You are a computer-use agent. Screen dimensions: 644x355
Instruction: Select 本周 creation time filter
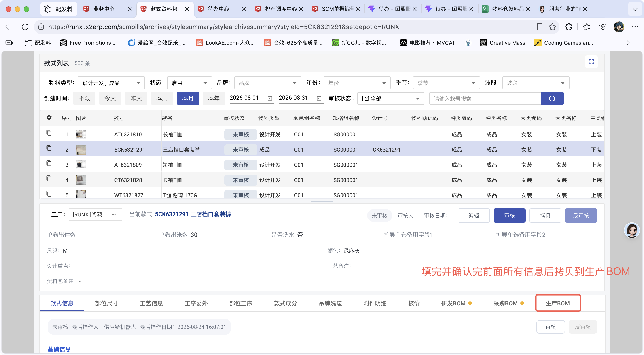point(162,99)
